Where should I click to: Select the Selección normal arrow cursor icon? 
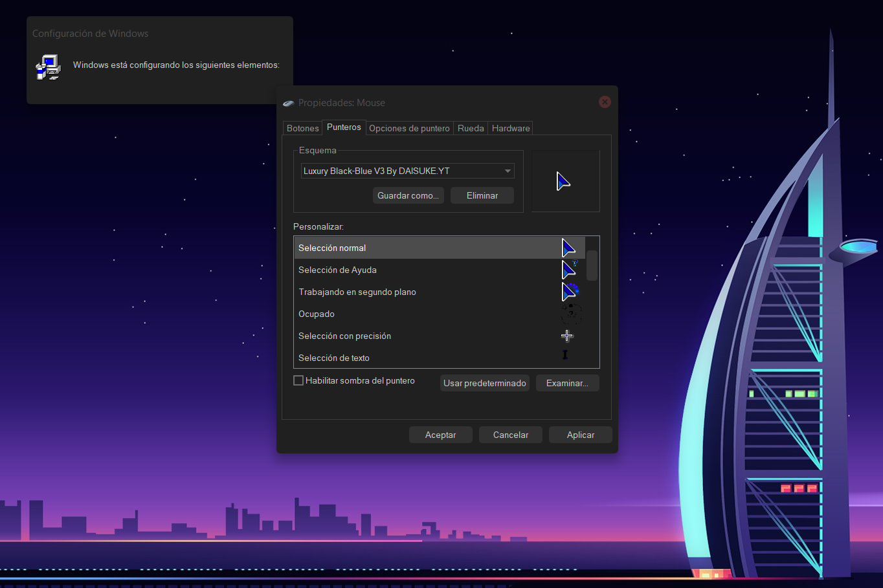[x=567, y=247]
